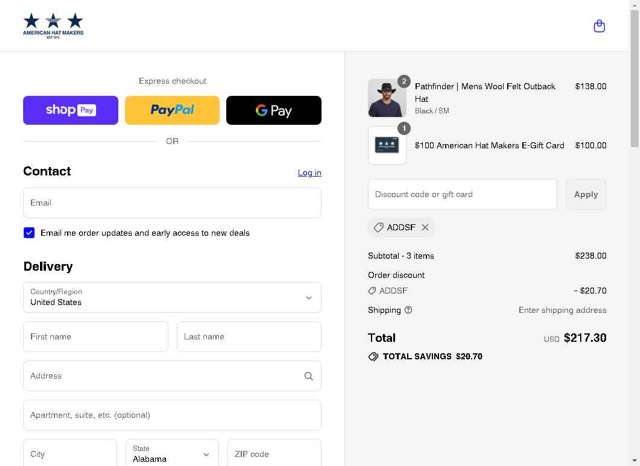Click the Enter shipping address text
640x466 pixels.
562,310
